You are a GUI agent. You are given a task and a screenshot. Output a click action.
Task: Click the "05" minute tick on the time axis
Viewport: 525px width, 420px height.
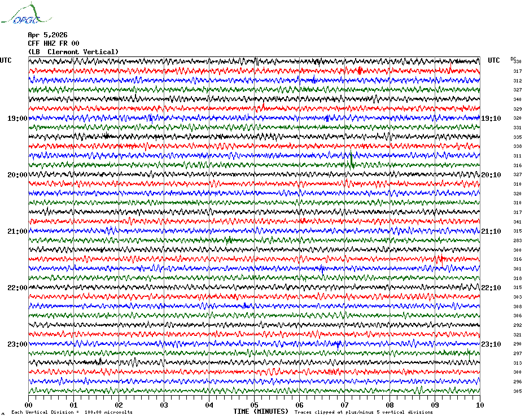click(x=255, y=405)
